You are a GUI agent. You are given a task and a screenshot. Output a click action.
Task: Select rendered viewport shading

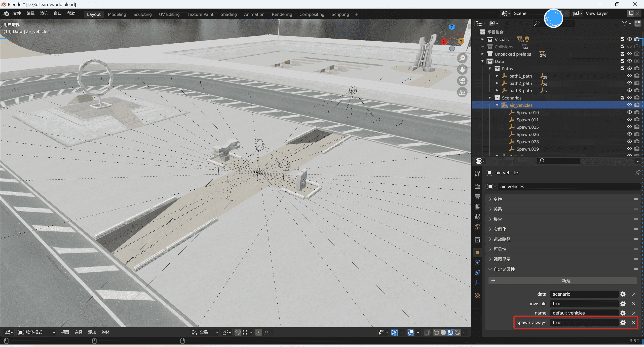[x=458, y=332]
